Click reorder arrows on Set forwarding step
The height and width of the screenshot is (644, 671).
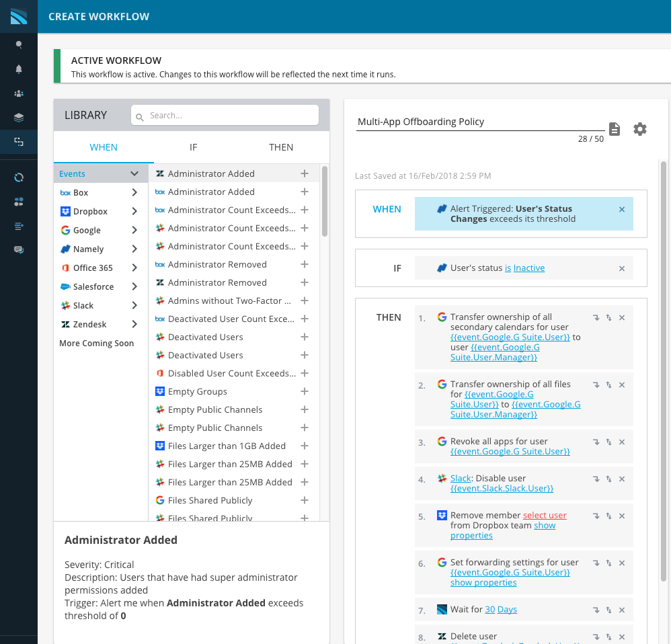[608, 563]
